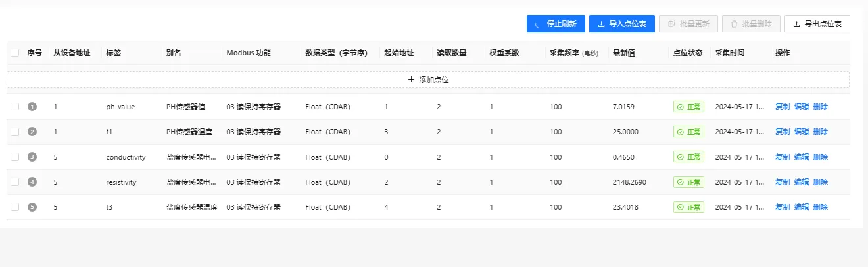Click the 最新值 column header

click(623, 53)
